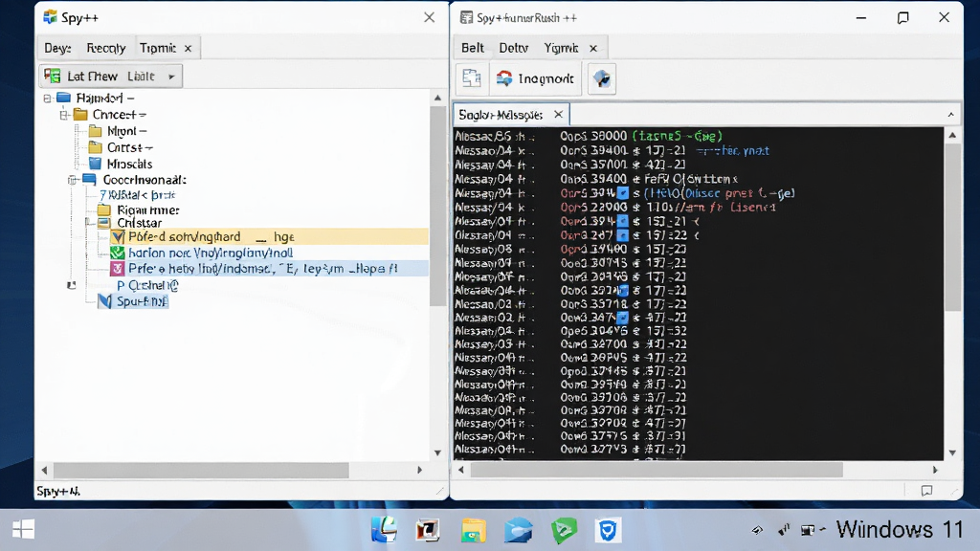This screenshot has width=980, height=551.
Task: Click the tree pane scroll-right arrow
Action: tap(419, 470)
